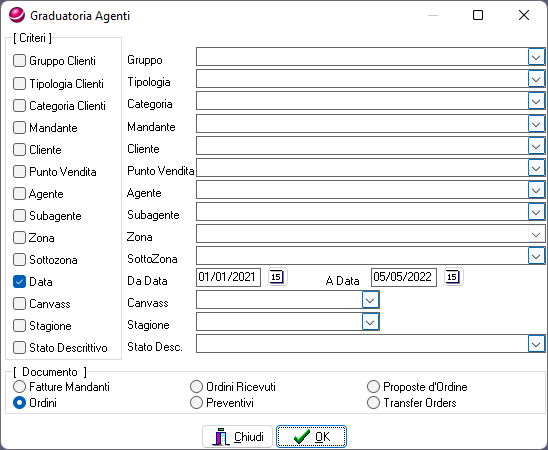
Task: Enable the Gruppo Clienti checkbox
Action: click(19, 60)
